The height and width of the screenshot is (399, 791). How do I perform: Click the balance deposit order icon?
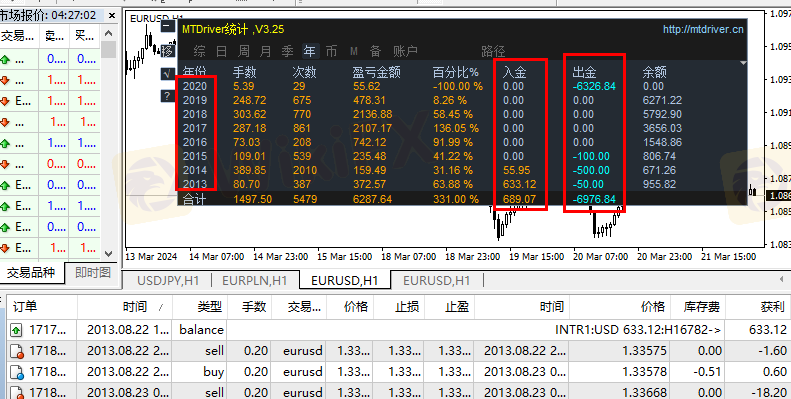pos(16,330)
